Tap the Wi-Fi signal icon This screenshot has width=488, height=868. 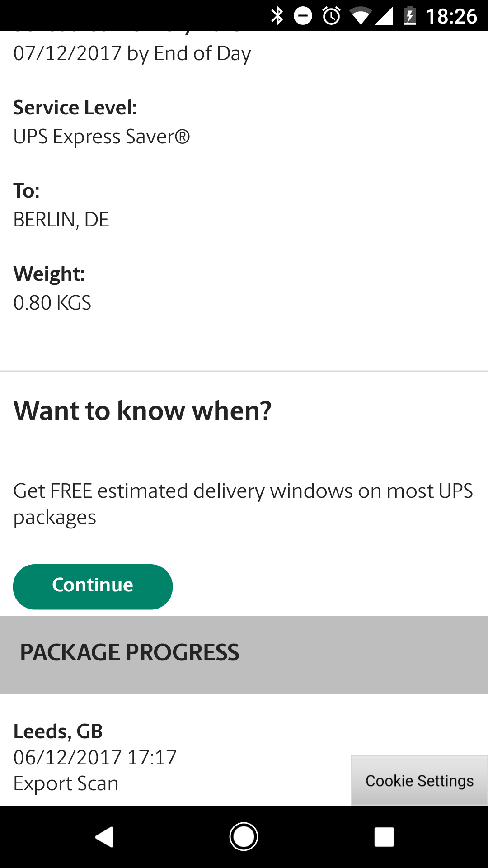tap(360, 17)
